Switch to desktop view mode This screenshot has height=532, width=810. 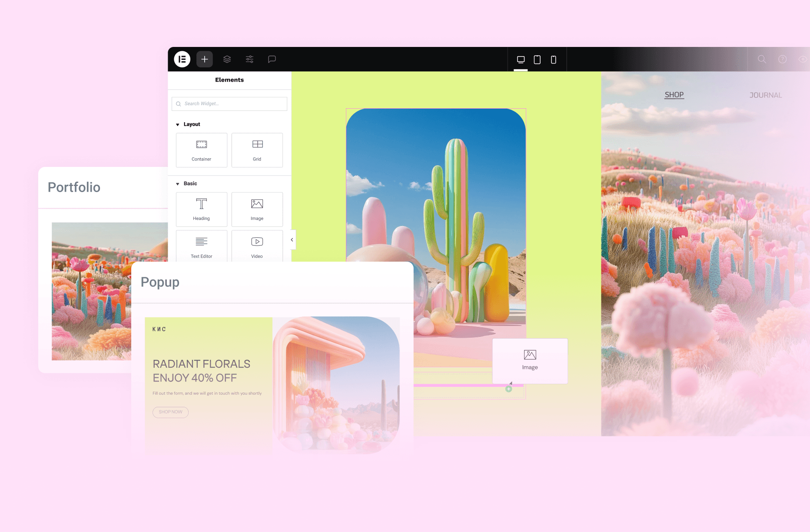click(521, 60)
